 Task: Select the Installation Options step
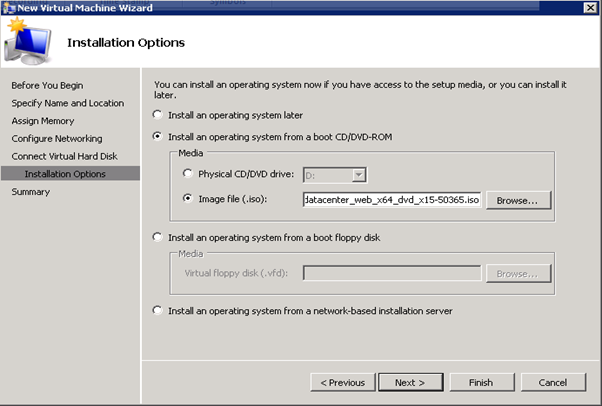pos(71,174)
